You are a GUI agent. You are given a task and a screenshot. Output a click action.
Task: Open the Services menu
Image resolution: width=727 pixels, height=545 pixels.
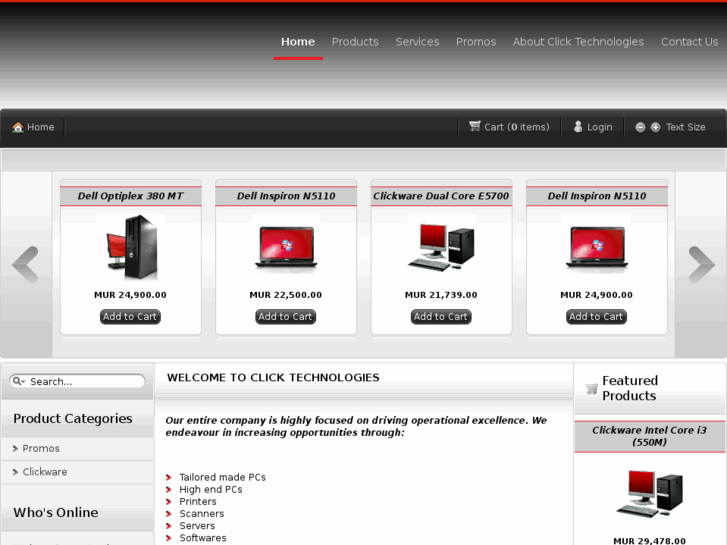[417, 42]
